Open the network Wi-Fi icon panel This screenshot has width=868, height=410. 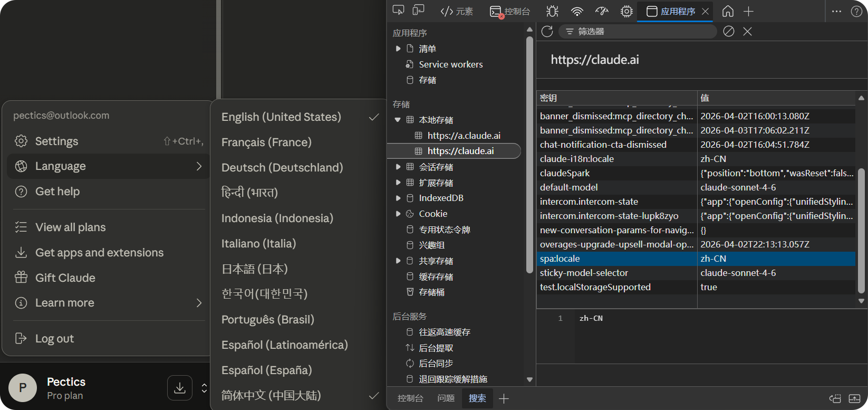pyautogui.click(x=577, y=11)
